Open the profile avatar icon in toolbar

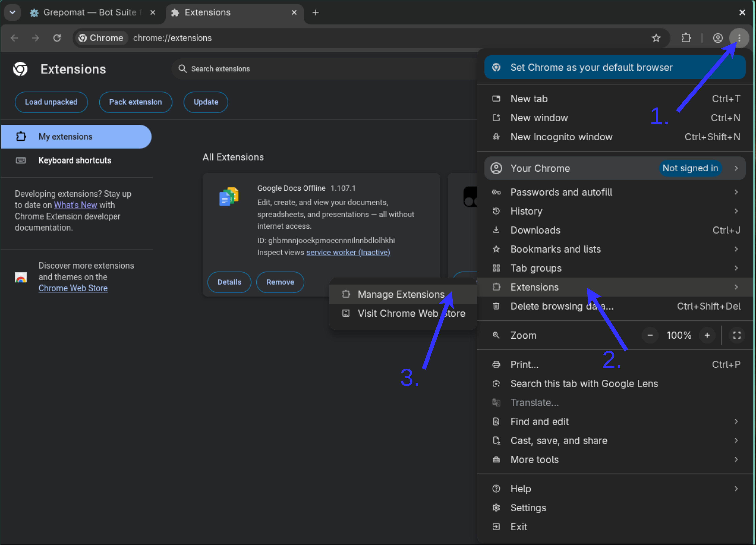point(717,38)
